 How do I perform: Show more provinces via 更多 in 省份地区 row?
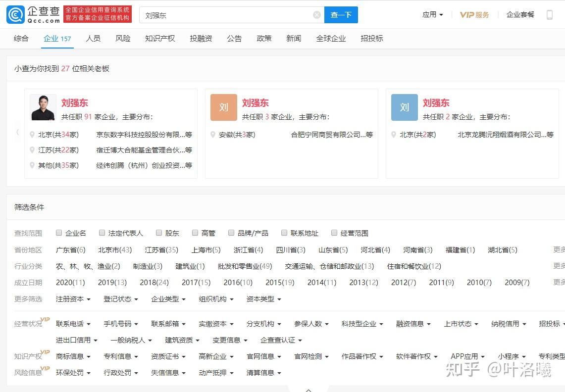(559, 249)
